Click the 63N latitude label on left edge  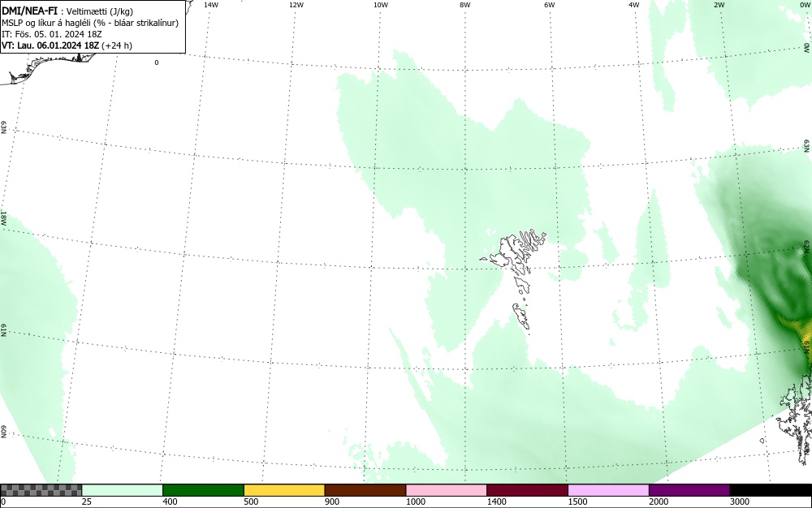tap(3, 127)
